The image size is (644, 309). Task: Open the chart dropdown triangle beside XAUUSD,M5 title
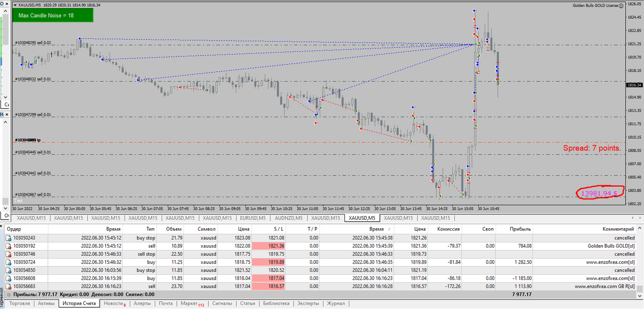[14, 5]
